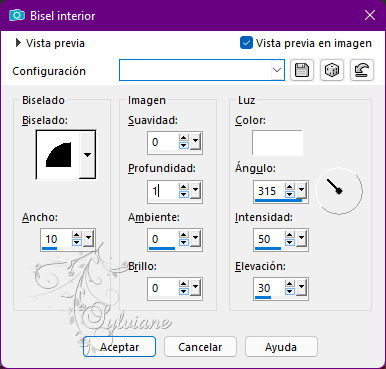Click the Cancelar button
The height and width of the screenshot is (369, 386).
pos(200,347)
